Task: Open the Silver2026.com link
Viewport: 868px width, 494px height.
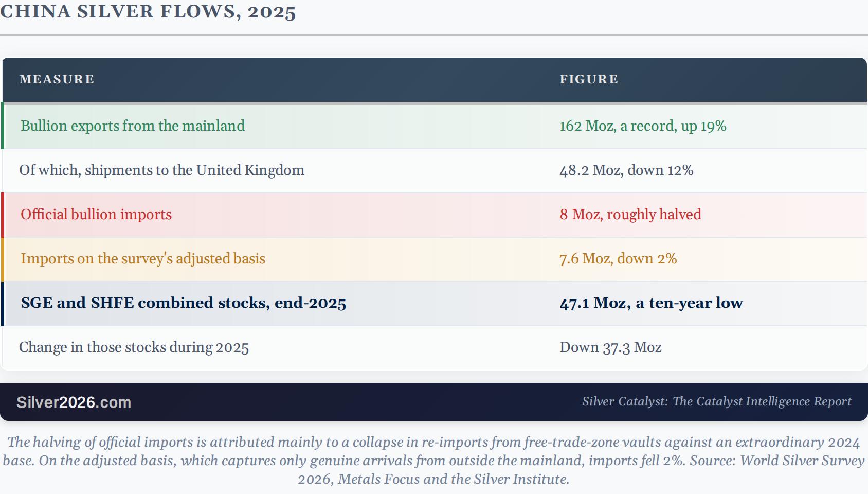Action: tap(74, 402)
